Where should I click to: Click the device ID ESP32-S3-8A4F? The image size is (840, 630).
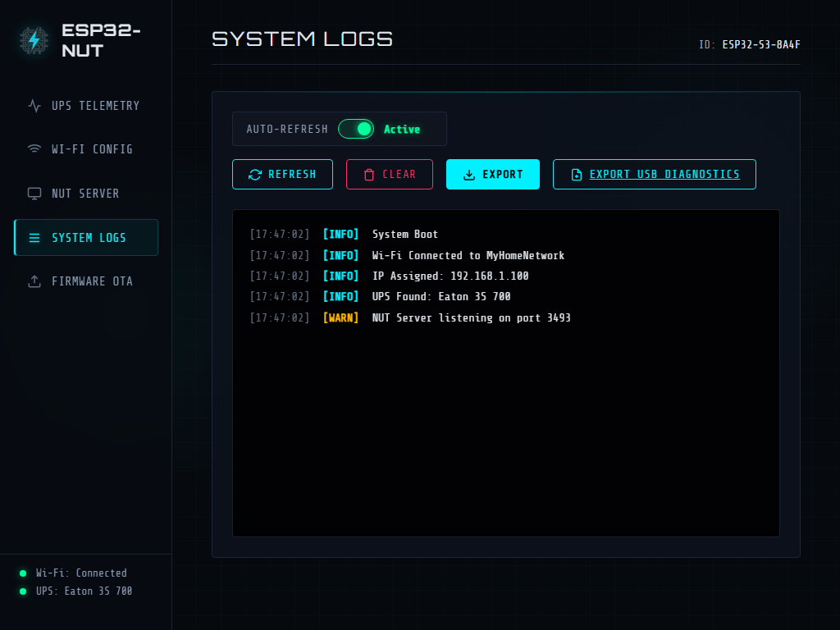(761, 45)
